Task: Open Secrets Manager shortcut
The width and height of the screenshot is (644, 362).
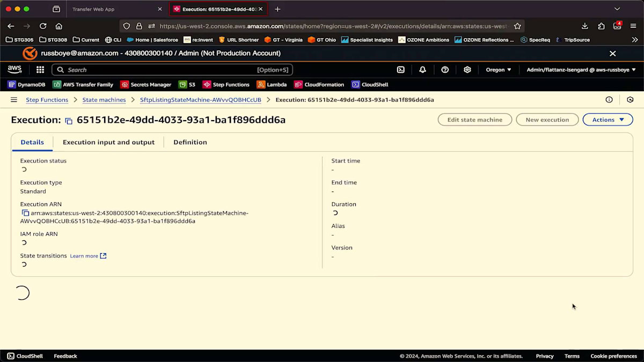Action: [x=146, y=85]
